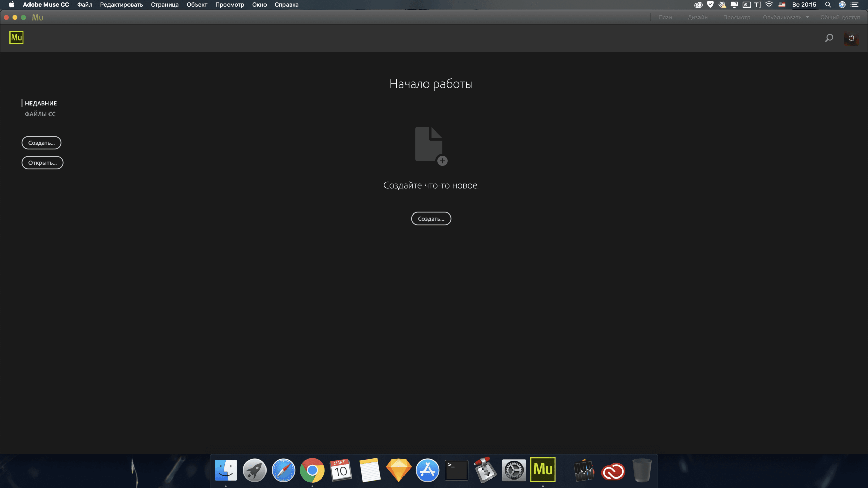Click the Adobe Muse icon in Dock
868x488 pixels.
coord(542,470)
